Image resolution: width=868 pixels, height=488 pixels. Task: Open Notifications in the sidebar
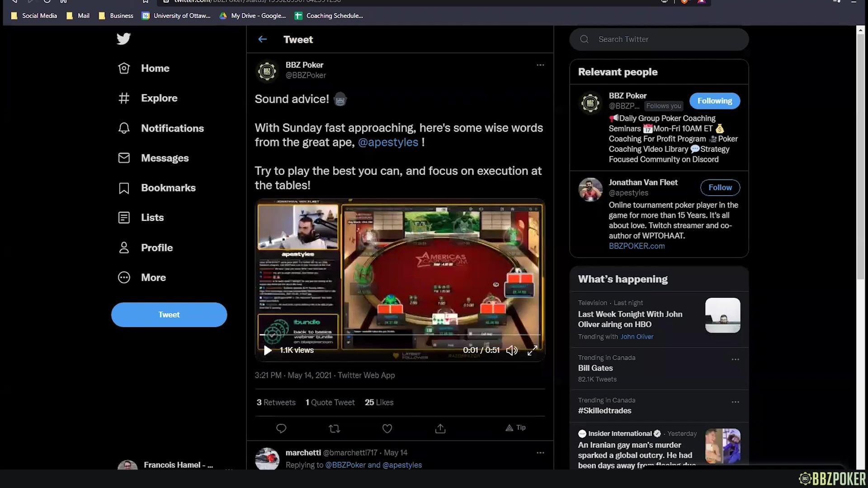[172, 128]
